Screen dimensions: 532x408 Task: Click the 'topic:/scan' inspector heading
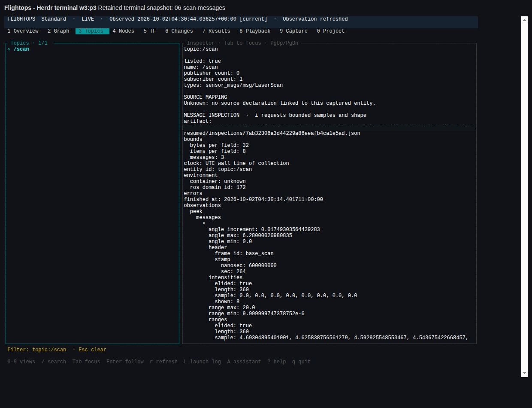tap(201, 49)
